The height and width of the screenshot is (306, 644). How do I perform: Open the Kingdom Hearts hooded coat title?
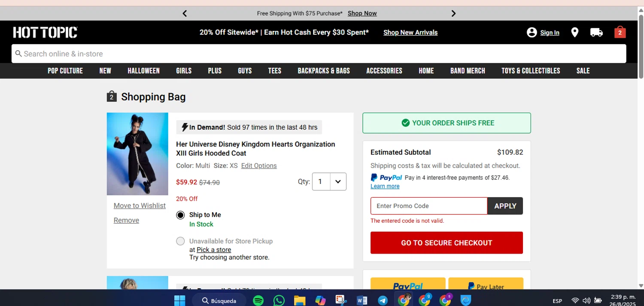(x=255, y=149)
